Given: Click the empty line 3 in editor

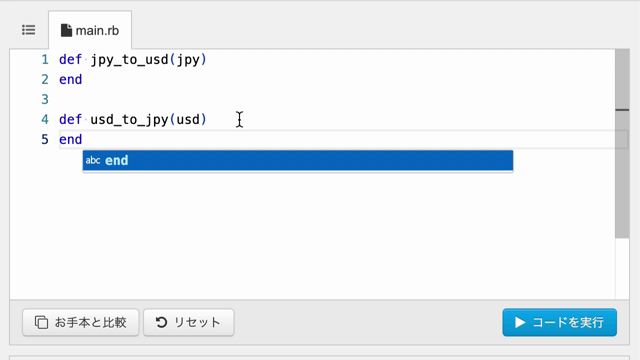Looking at the screenshot, I should tap(337, 99).
